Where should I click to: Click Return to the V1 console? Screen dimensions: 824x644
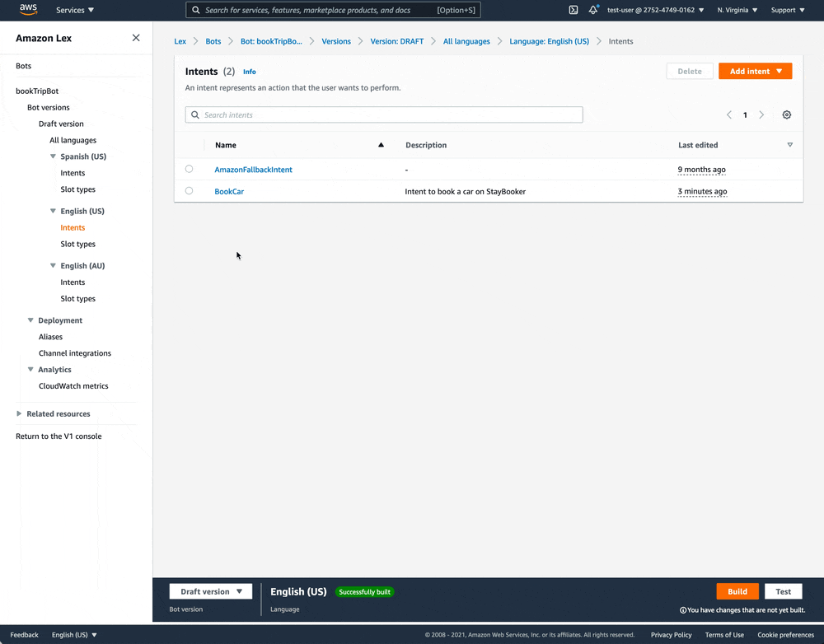pyautogui.click(x=59, y=436)
